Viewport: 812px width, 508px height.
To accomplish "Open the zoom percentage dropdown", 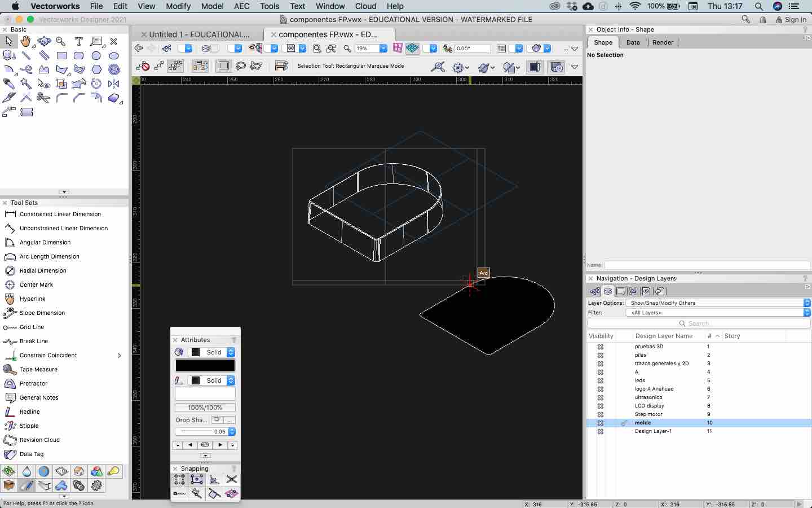I will tap(383, 49).
